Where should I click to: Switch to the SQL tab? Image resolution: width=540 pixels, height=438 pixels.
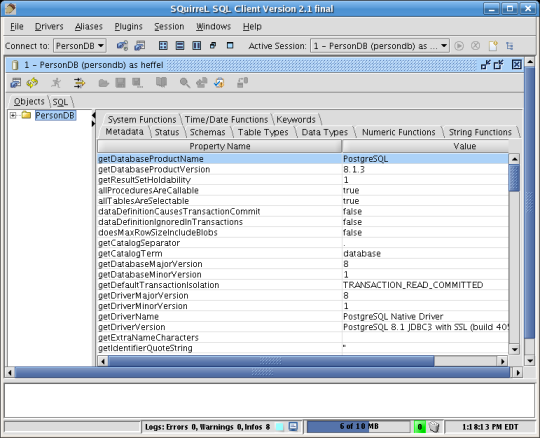(x=60, y=102)
